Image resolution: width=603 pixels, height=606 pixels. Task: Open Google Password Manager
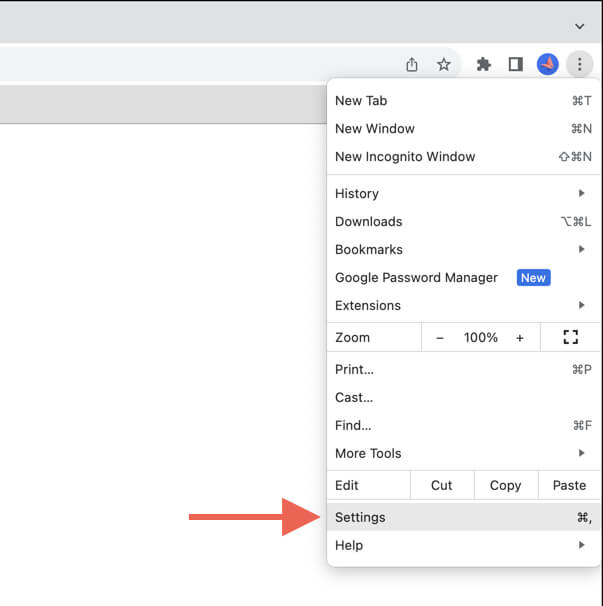click(416, 278)
